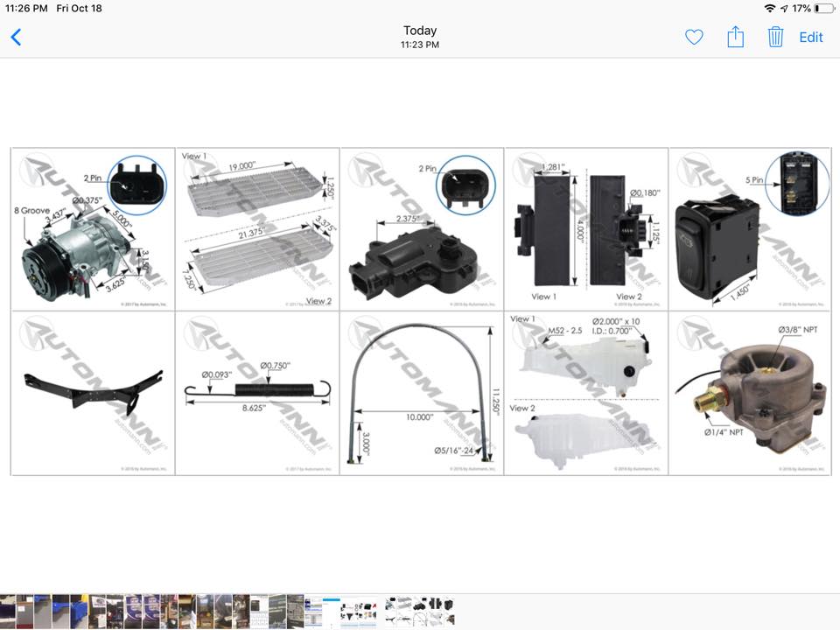Viewport: 840px width, 630px height.
Task: Tap the location arrow status icon
Action: click(785, 8)
